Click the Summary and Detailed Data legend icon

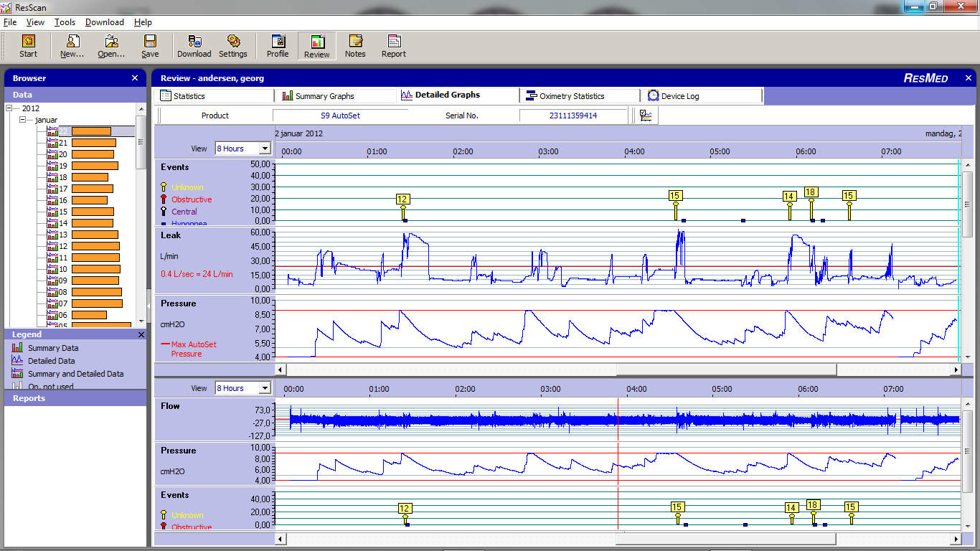17,374
